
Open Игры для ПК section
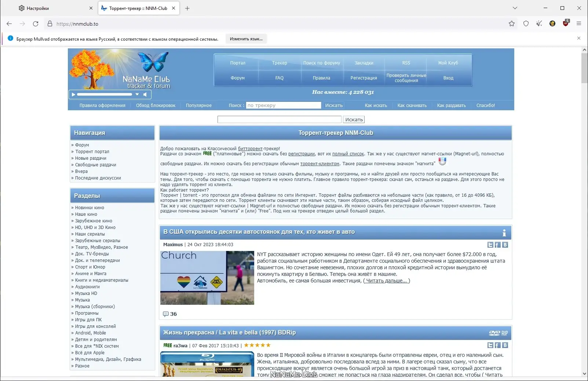[x=88, y=320]
